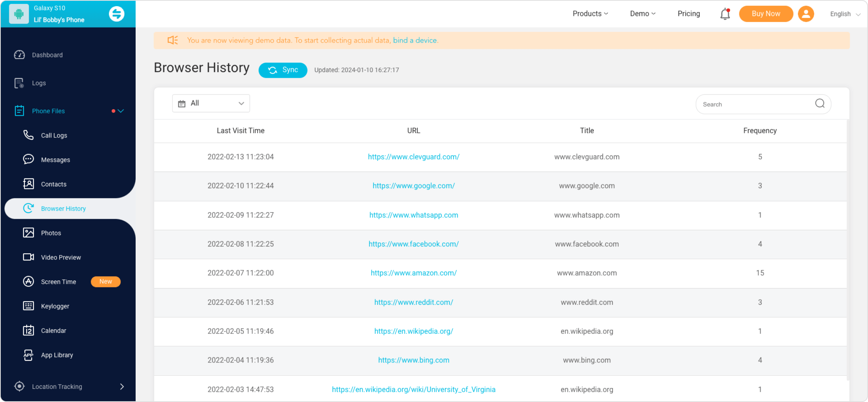The height and width of the screenshot is (402, 868).
Task: Open the reddit.com URL link
Action: (413, 302)
